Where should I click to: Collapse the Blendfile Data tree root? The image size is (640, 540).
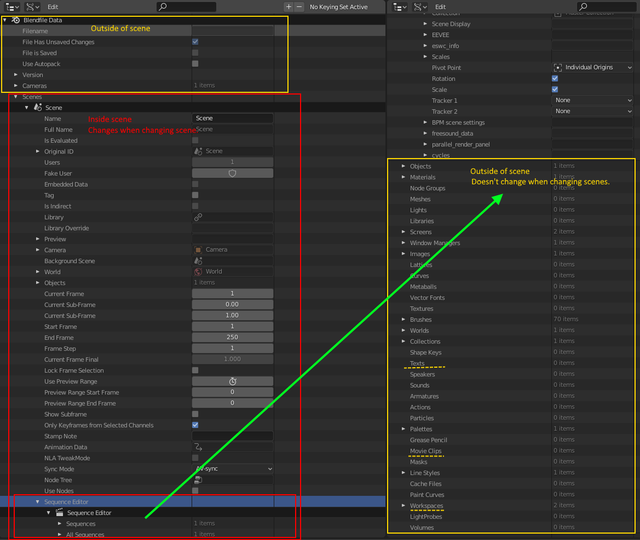coord(4,20)
